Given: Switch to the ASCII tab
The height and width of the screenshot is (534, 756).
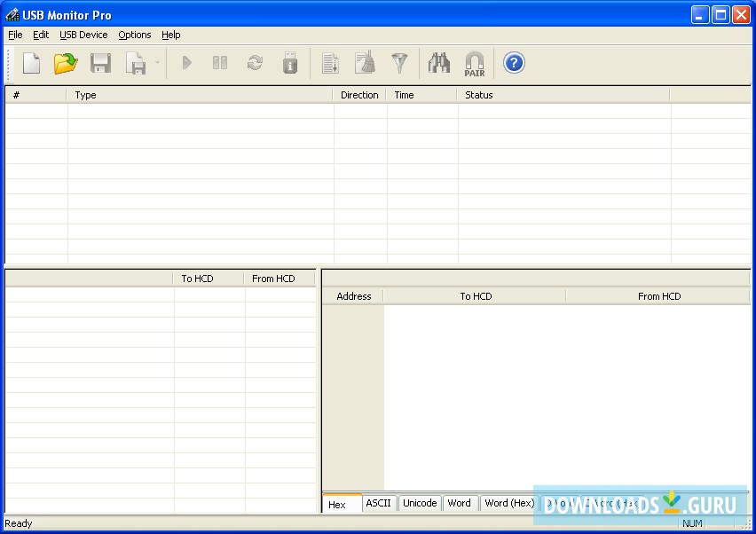Looking at the screenshot, I should [379, 503].
